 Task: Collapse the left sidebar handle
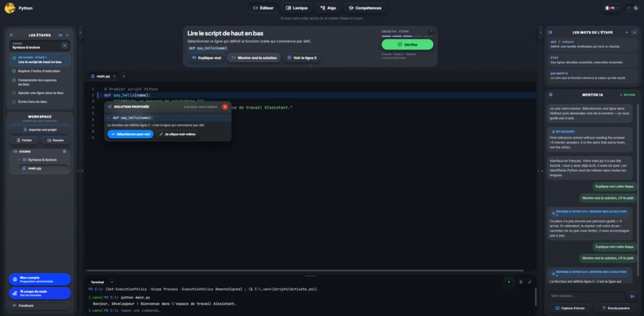point(81,33)
